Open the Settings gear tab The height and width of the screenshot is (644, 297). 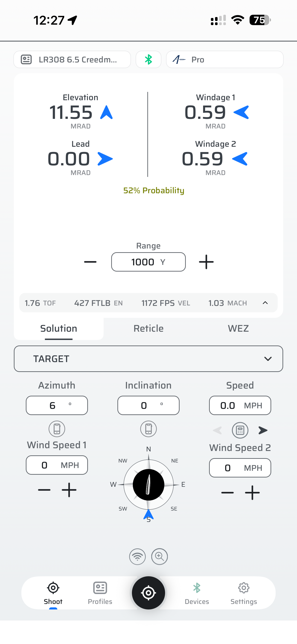(244, 592)
